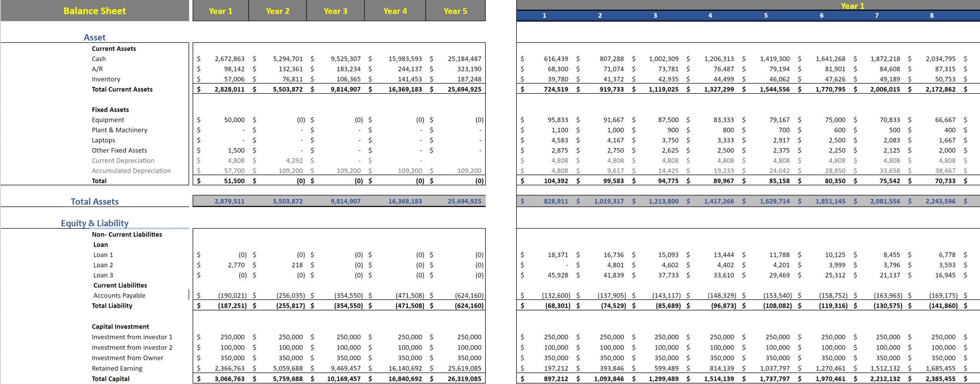This screenshot has height=384, width=980.
Task: Select the Total Liability label
Action: tap(111, 306)
